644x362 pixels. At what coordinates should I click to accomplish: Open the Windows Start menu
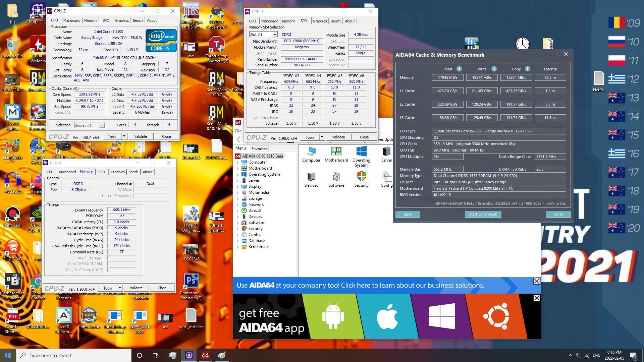[8, 355]
